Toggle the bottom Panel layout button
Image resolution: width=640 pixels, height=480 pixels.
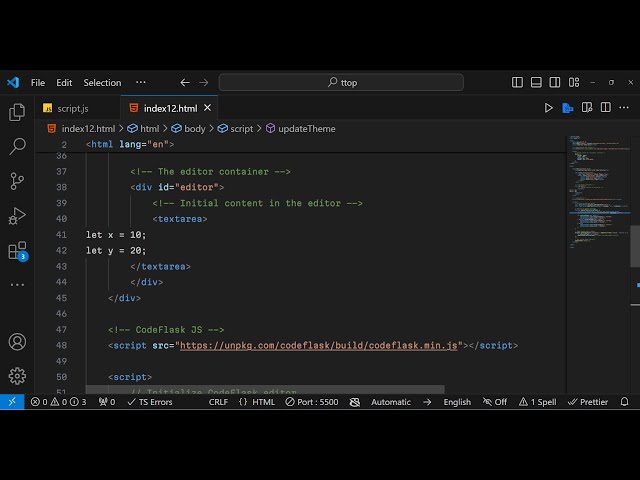[536, 82]
